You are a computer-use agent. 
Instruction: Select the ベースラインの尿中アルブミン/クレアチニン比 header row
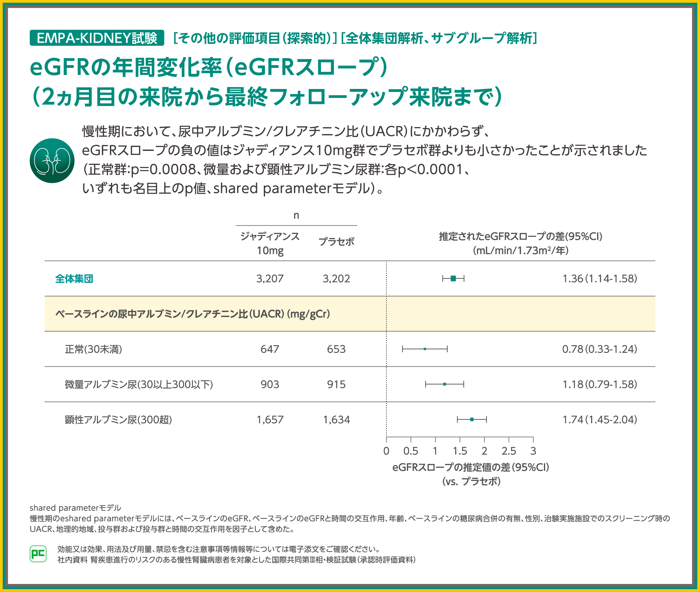[192, 314]
